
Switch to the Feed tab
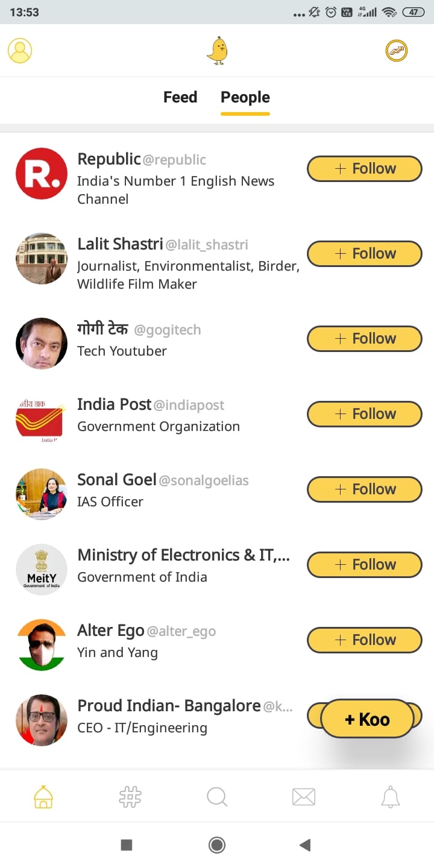click(x=180, y=97)
